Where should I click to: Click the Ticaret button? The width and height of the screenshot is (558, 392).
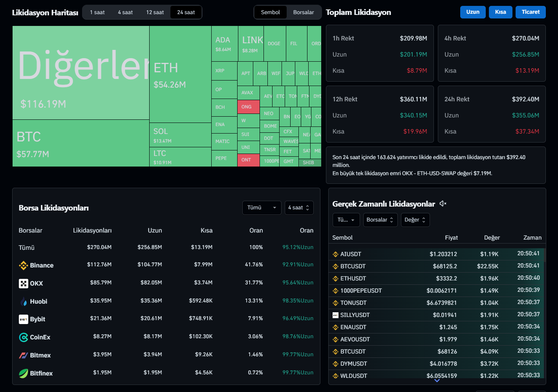(531, 12)
